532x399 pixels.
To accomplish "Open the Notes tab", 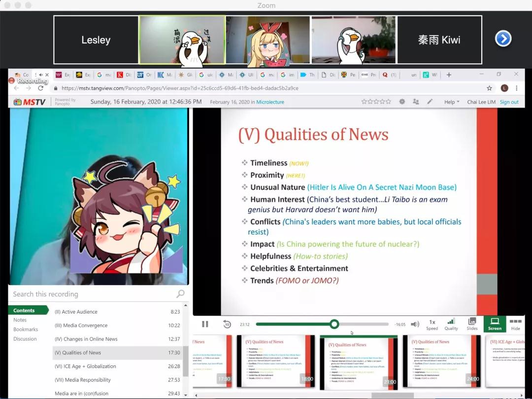I will pyautogui.click(x=20, y=320).
